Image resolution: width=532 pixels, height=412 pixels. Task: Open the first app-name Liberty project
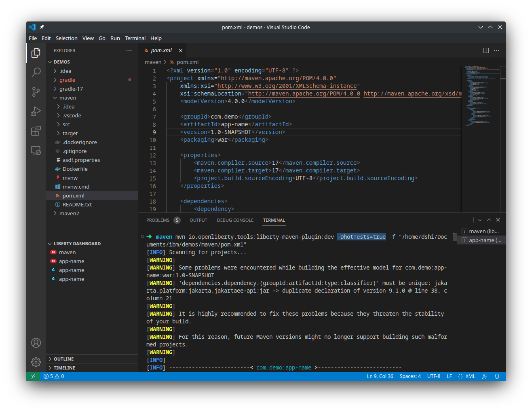click(72, 261)
